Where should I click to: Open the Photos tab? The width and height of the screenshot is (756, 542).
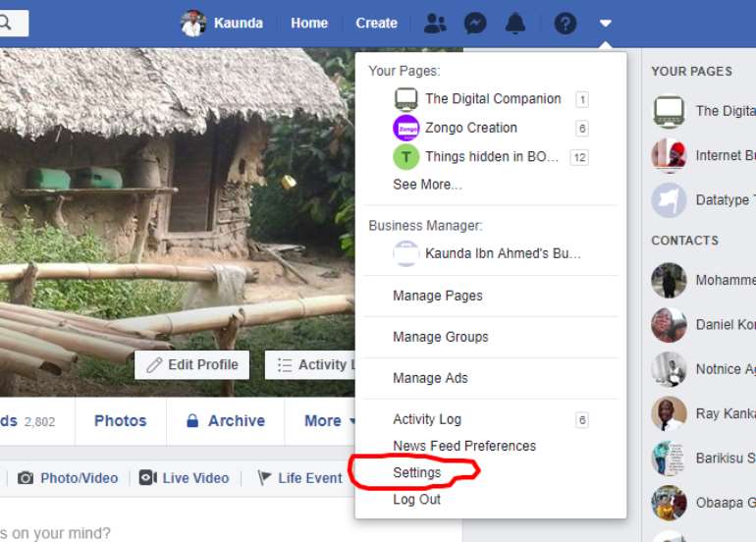pos(121,421)
